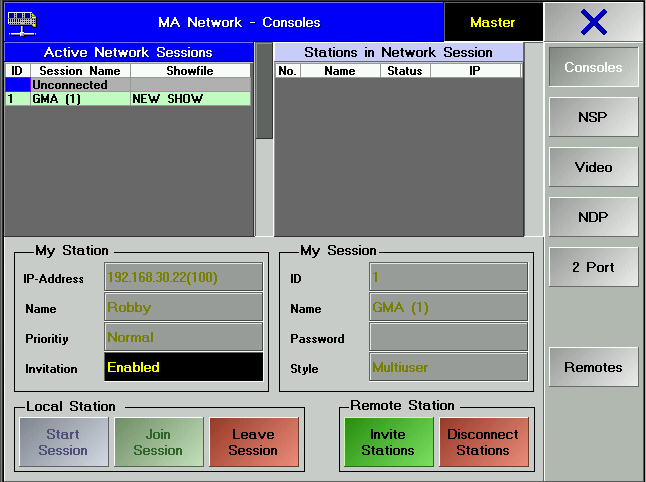Image resolution: width=646 pixels, height=482 pixels.
Task: Edit the station Name field Robby
Action: point(183,308)
